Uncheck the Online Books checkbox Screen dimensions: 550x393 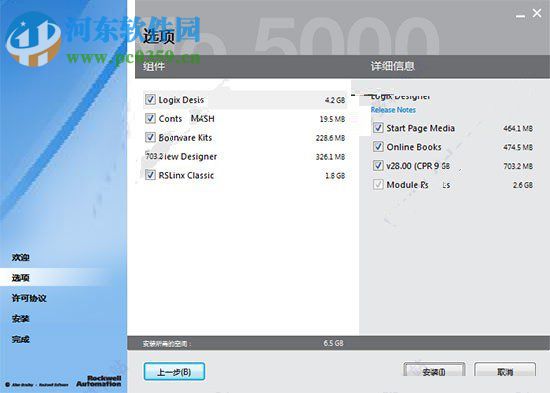point(378,147)
